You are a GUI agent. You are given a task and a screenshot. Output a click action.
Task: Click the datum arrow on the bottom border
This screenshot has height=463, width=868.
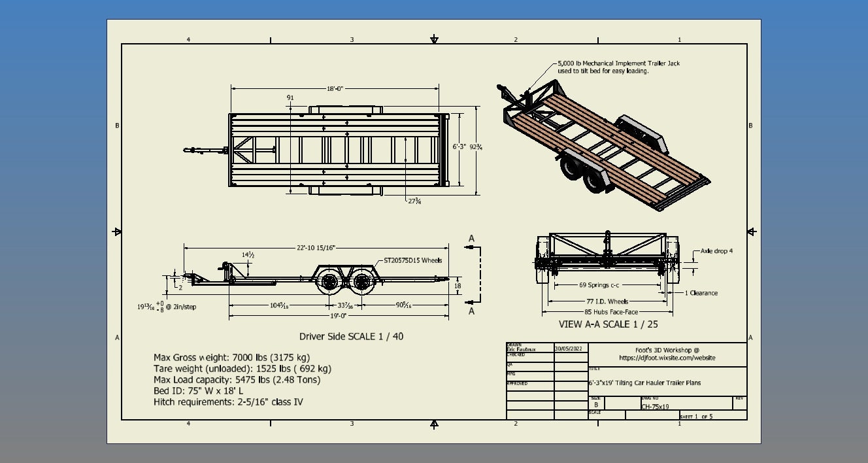(x=433, y=424)
